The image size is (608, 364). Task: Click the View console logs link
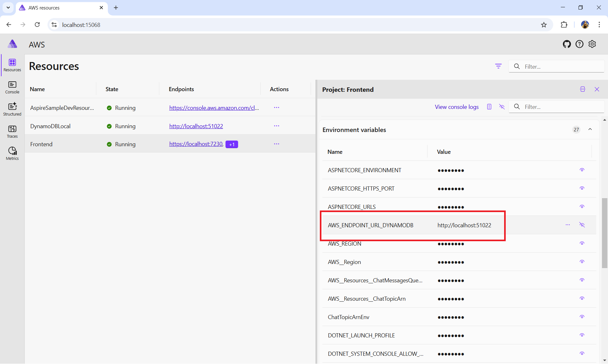(x=456, y=107)
